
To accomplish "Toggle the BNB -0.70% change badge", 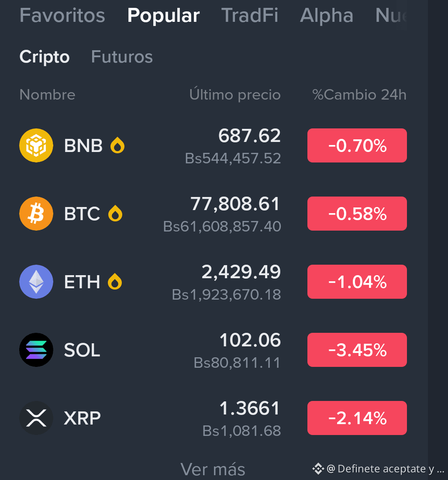I will (x=357, y=145).
